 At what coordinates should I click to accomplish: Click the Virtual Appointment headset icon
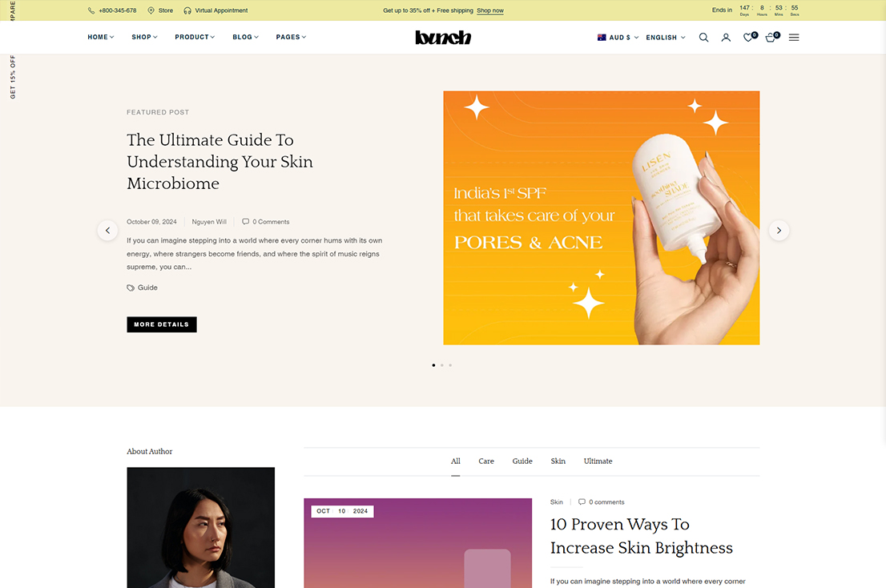[187, 10]
